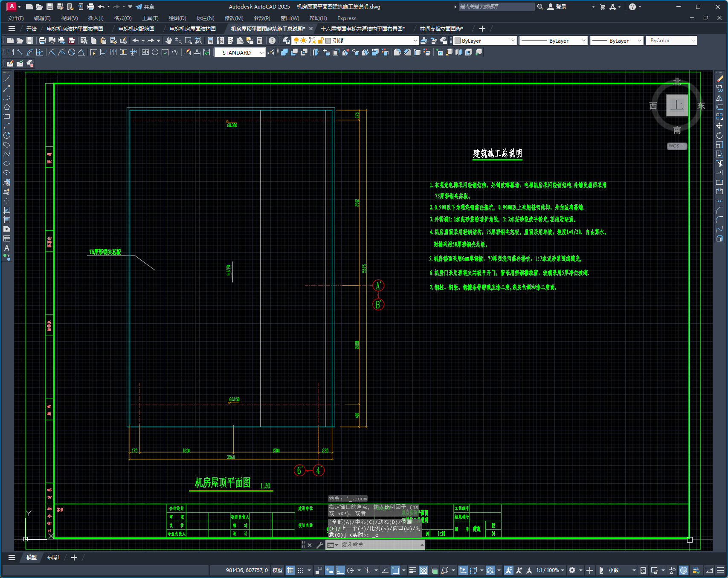Select the Linear Dimension tool
Viewport: 728px width, 578px height.
[x=10, y=52]
